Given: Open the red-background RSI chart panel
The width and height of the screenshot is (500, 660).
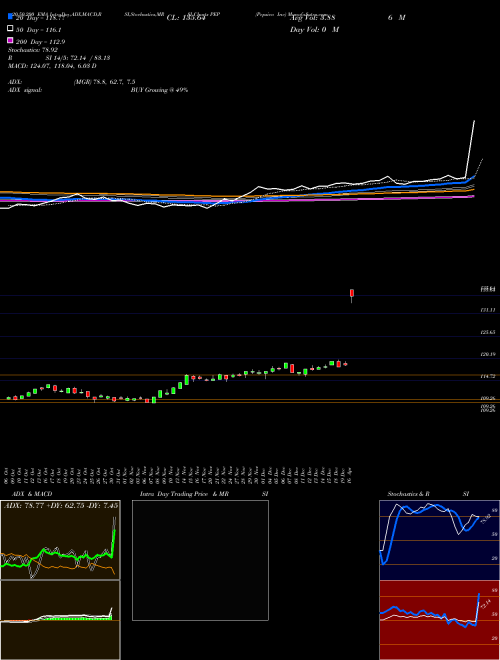Looking at the screenshot, I should tap(439, 620).
